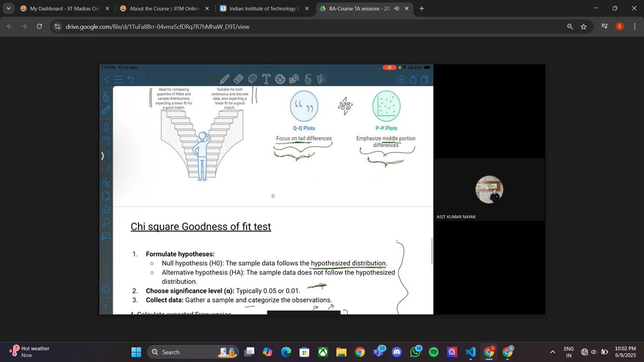Go back to the previous page

pos(9,26)
